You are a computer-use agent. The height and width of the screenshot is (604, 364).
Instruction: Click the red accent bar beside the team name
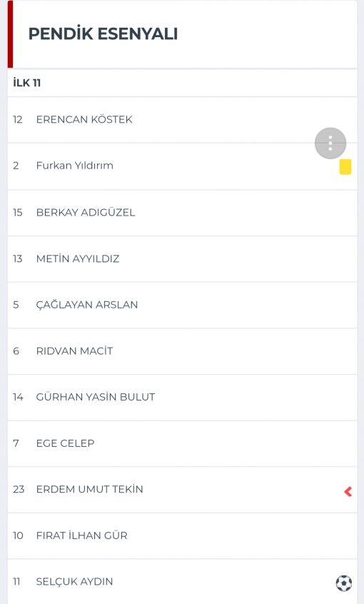tap(11, 34)
